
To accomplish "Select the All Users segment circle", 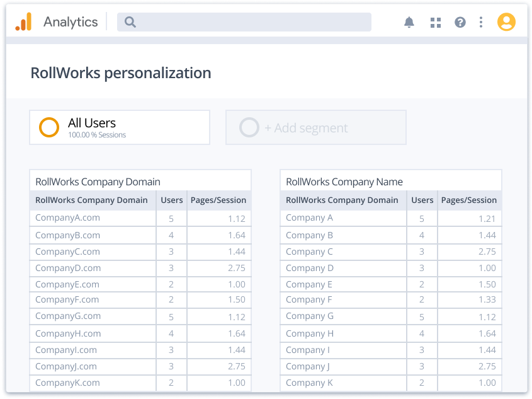I will click(x=49, y=127).
